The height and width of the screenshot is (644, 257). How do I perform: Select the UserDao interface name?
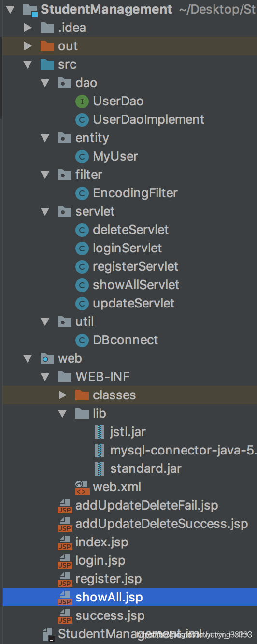point(118,101)
